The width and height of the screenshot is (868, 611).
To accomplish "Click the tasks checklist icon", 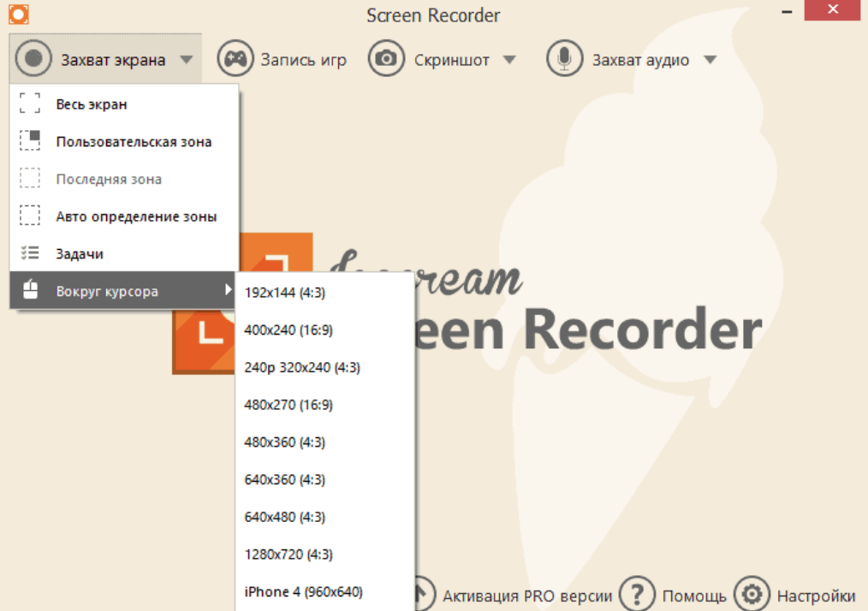I will [30, 253].
